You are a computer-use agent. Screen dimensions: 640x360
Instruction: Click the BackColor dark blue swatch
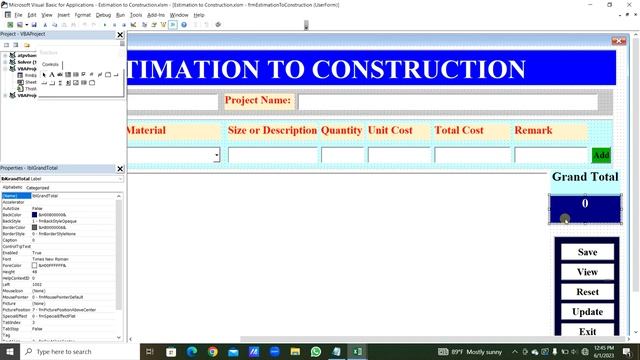(x=34, y=215)
